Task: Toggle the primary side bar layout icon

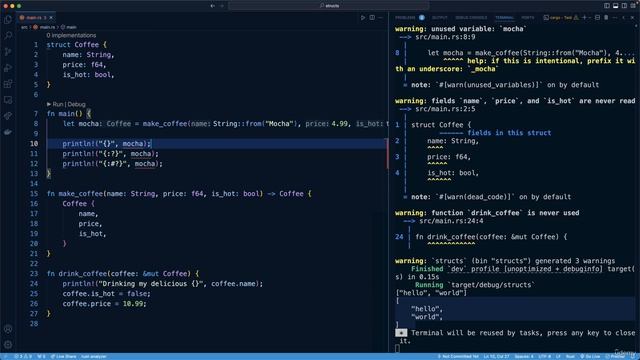Action: point(607,6)
